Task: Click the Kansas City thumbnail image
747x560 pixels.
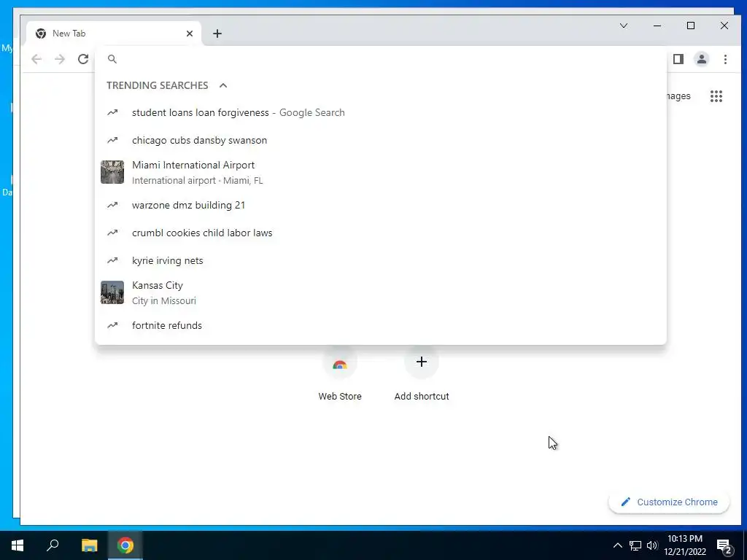Action: 112,292
